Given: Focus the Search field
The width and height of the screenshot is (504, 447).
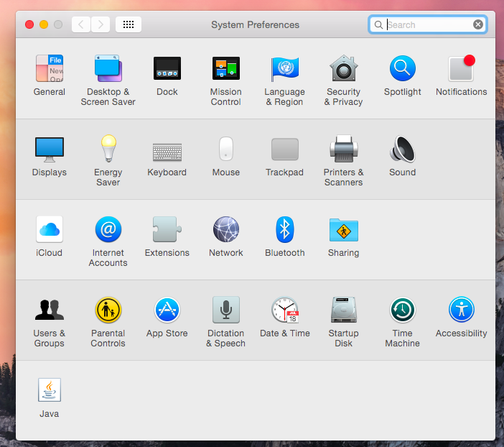Looking at the screenshot, I should click(427, 24).
